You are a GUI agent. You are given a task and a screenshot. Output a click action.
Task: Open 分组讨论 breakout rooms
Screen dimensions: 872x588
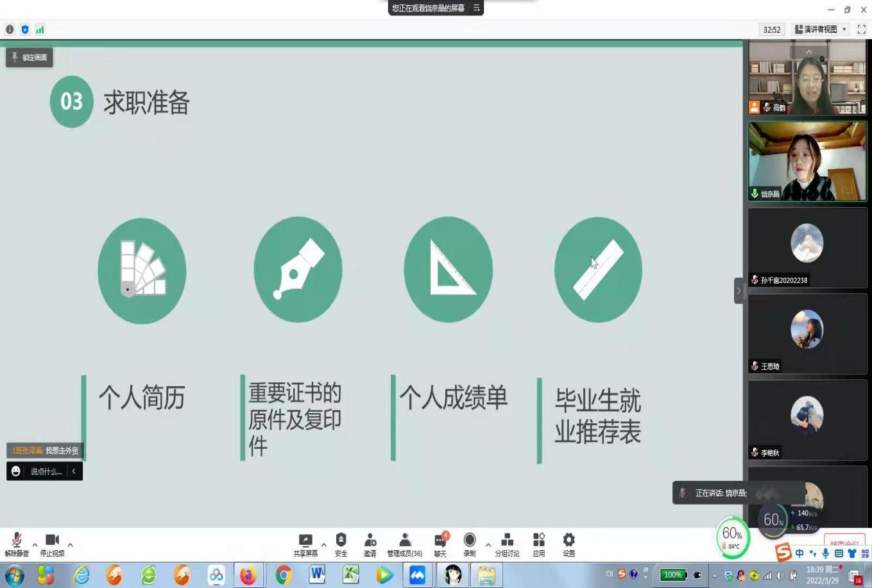coord(507,541)
